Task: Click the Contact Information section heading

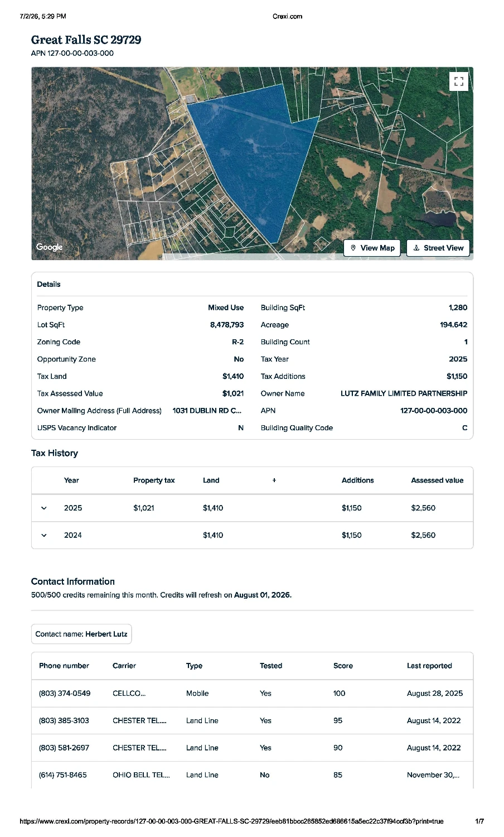Action: (x=73, y=581)
